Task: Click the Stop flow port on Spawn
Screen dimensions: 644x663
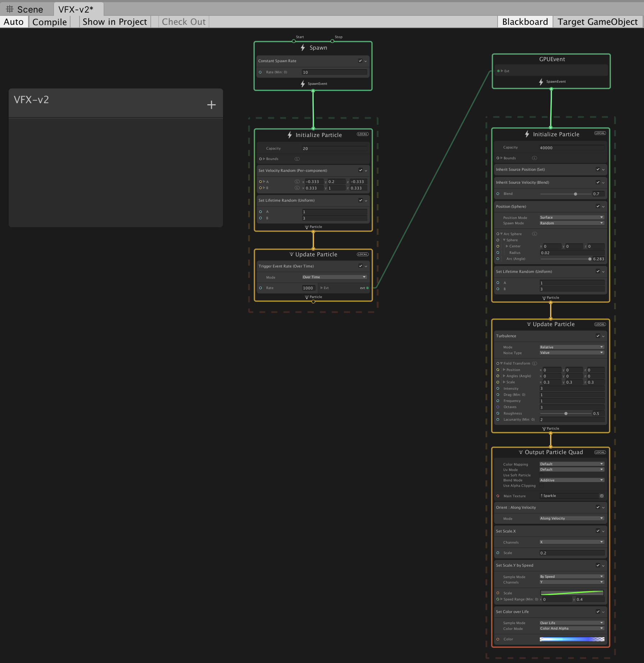Action: (x=332, y=41)
